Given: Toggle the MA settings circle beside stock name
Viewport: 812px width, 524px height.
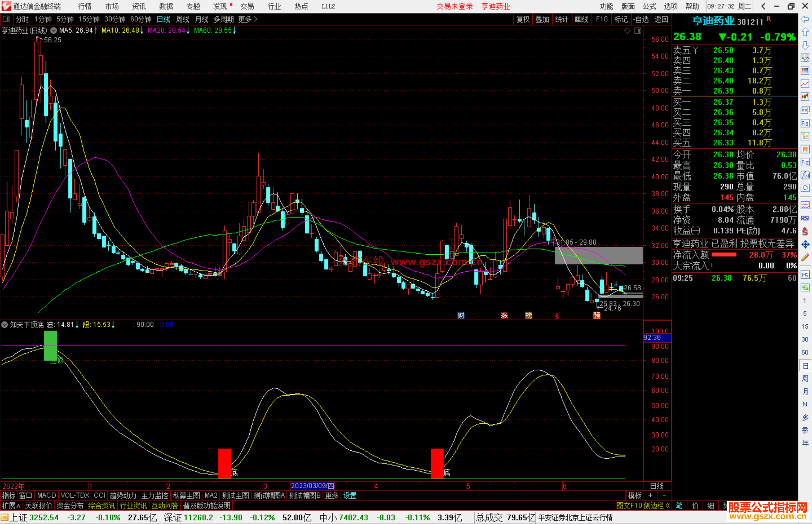Looking at the screenshot, I should [53, 30].
